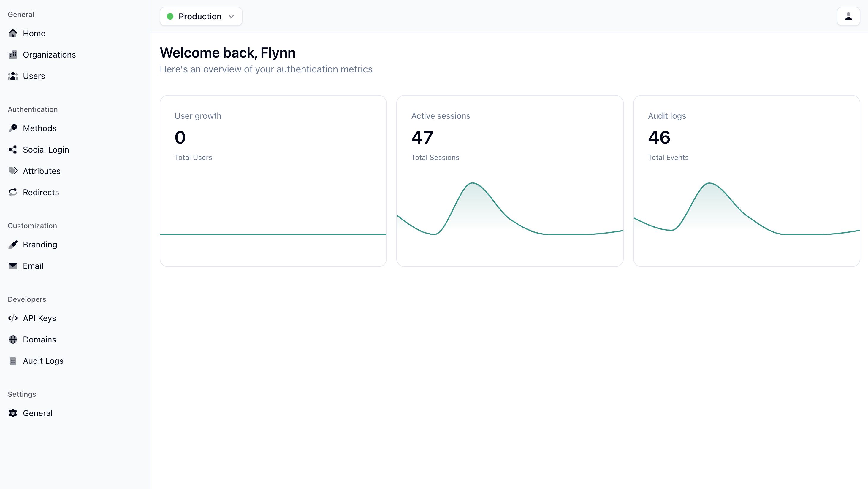Viewport: 868px width, 489px height.
Task: Click the Users group icon
Action: tap(13, 76)
